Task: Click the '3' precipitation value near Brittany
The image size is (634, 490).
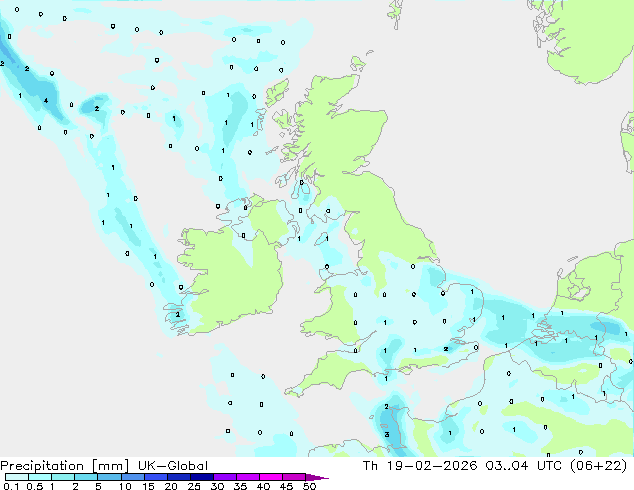Action: pyautogui.click(x=387, y=435)
